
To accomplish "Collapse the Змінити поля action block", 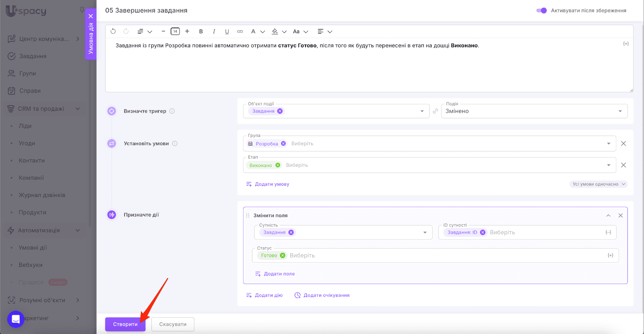I will (x=608, y=216).
